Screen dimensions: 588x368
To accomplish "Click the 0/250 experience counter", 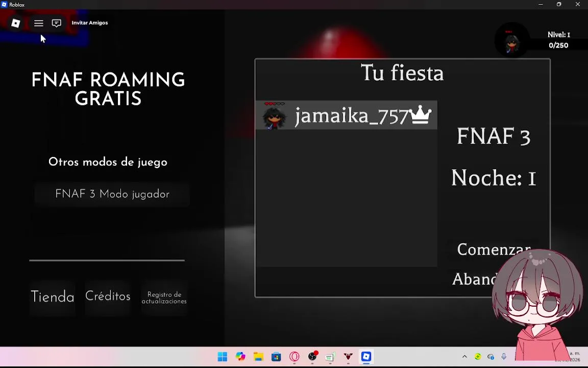I will (x=558, y=45).
